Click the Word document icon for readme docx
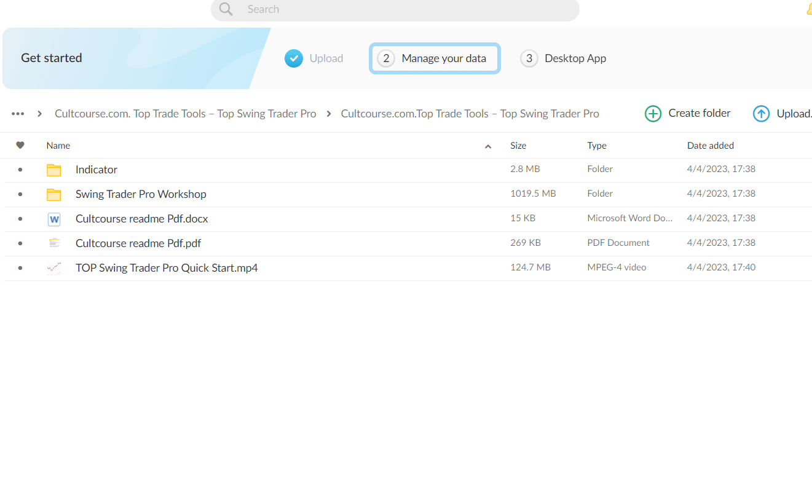Image resolution: width=812 pixels, height=504 pixels. (54, 219)
